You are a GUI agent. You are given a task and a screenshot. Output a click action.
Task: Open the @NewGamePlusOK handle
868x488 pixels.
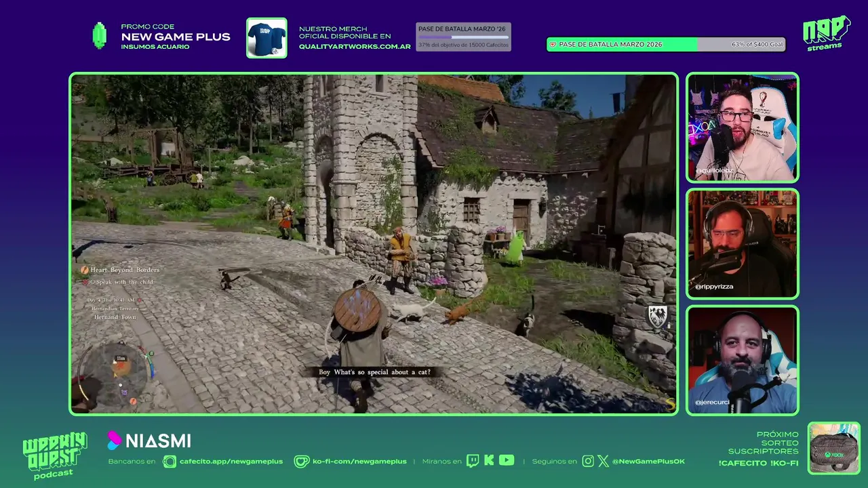(x=648, y=462)
